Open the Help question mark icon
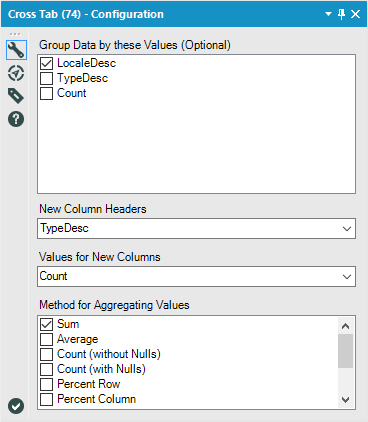This screenshot has height=422, width=368. (x=16, y=119)
